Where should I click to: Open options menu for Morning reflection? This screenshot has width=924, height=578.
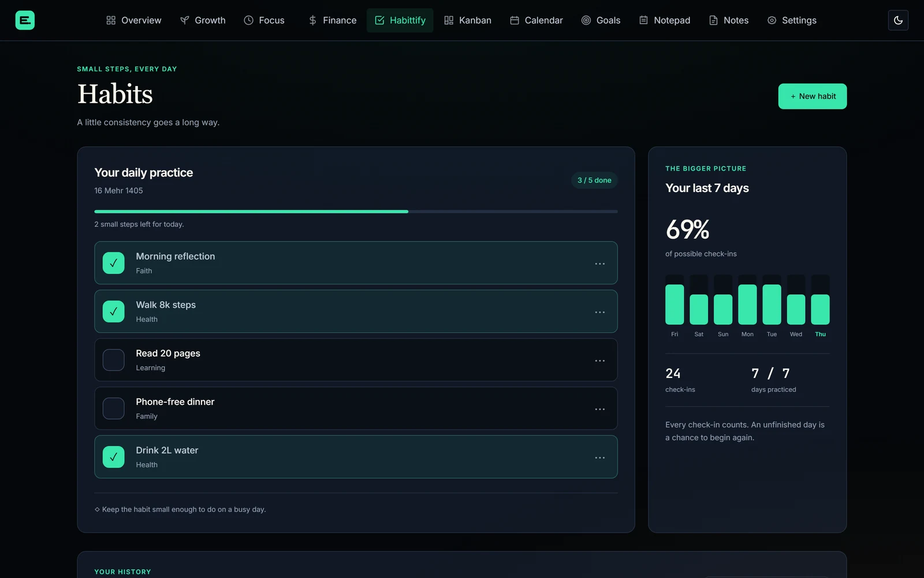(x=600, y=264)
